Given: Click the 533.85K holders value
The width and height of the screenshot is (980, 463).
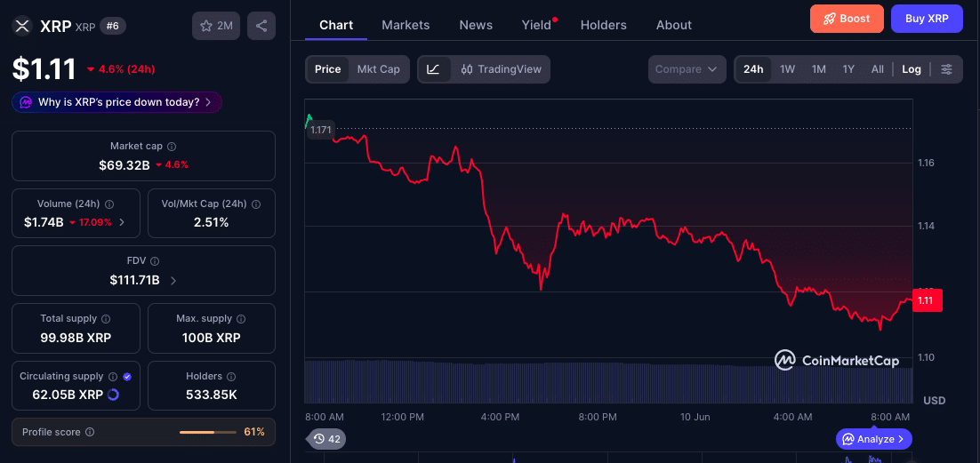Looking at the screenshot, I should pyautogui.click(x=212, y=395).
